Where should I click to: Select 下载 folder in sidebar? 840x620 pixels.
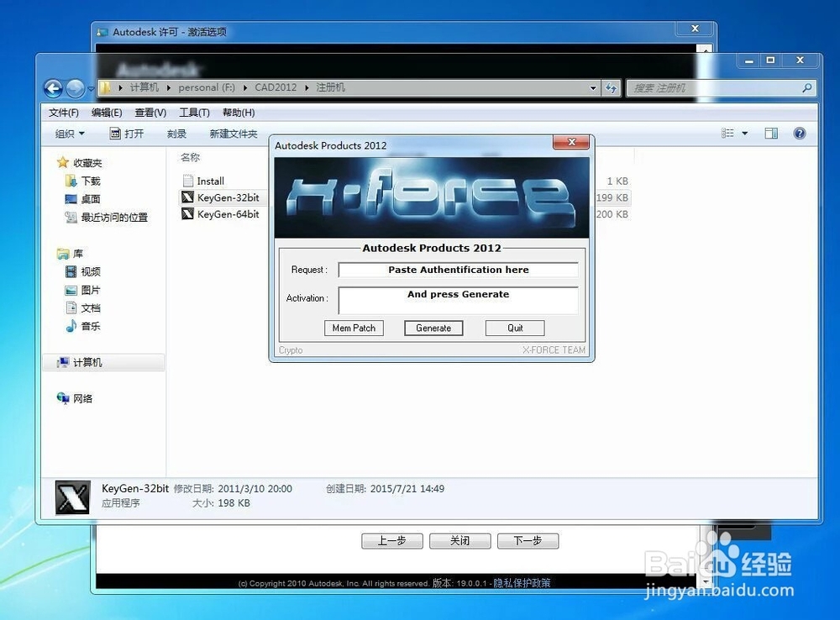coord(91,181)
